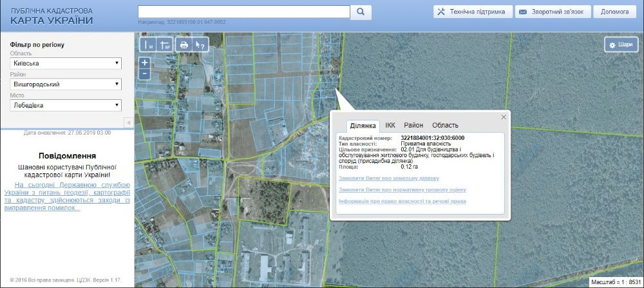Switch to the ІКК tab
This screenshot has height=288, width=644.
click(390, 125)
